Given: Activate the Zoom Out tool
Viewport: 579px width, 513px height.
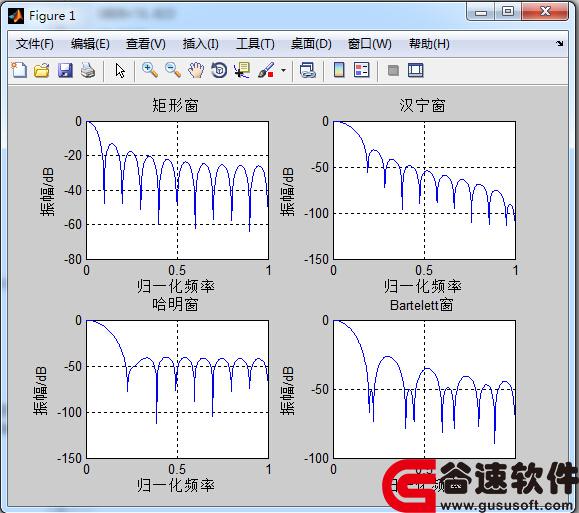Looking at the screenshot, I should [173, 70].
